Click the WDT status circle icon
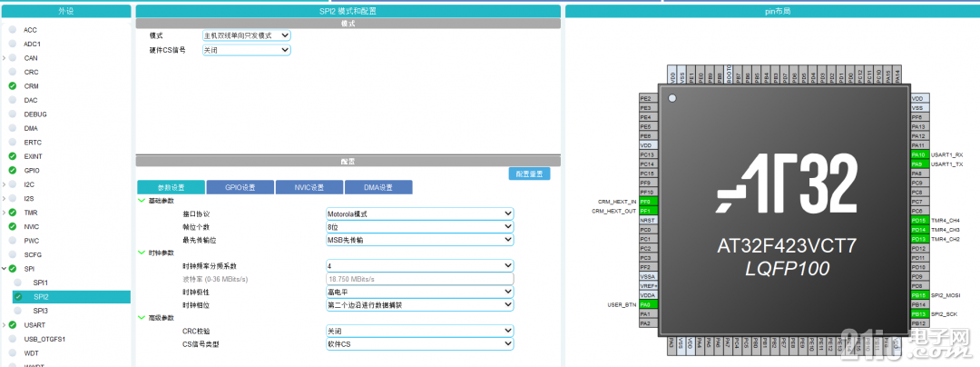The height and width of the screenshot is (367, 980). pos(13,352)
